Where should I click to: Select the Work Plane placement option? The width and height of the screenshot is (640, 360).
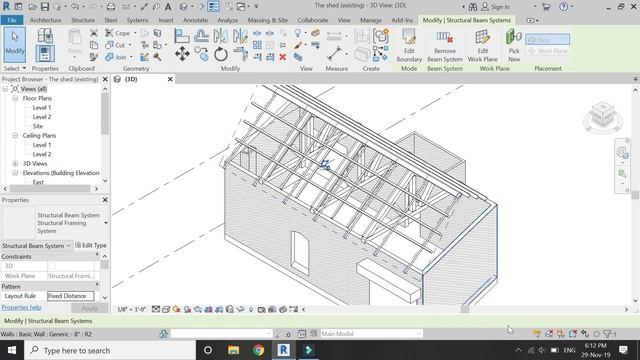547,51
